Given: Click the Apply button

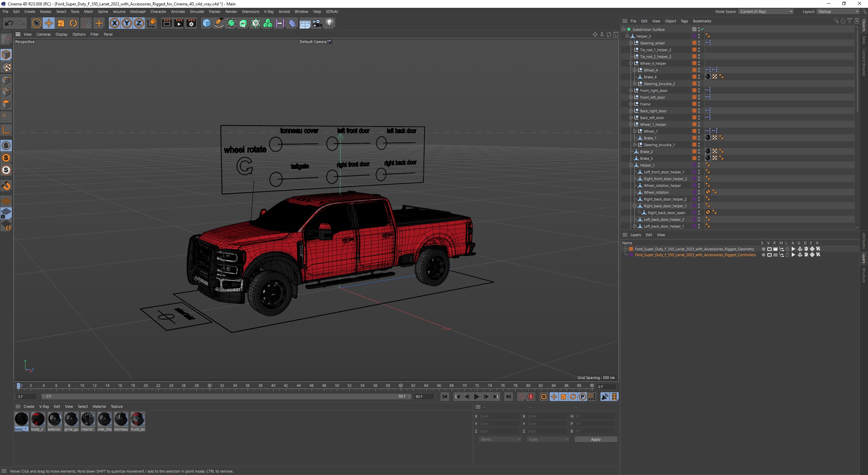Looking at the screenshot, I should tap(596, 439).
